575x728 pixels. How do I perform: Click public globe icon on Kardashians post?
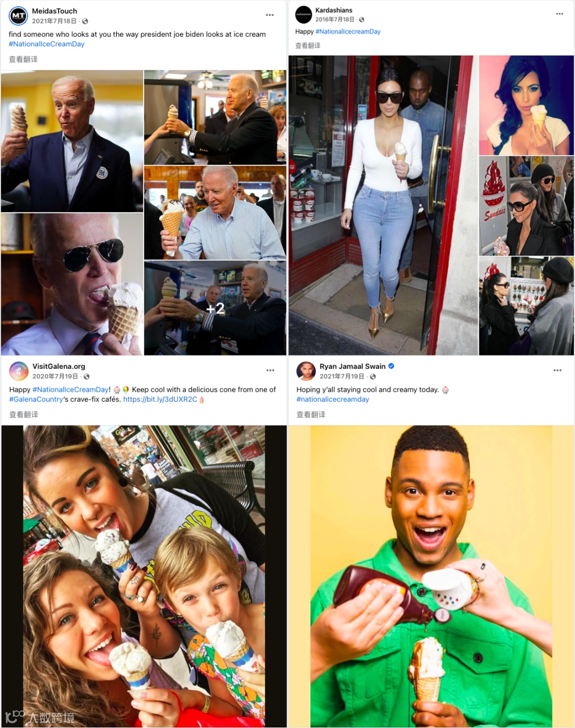(x=362, y=20)
